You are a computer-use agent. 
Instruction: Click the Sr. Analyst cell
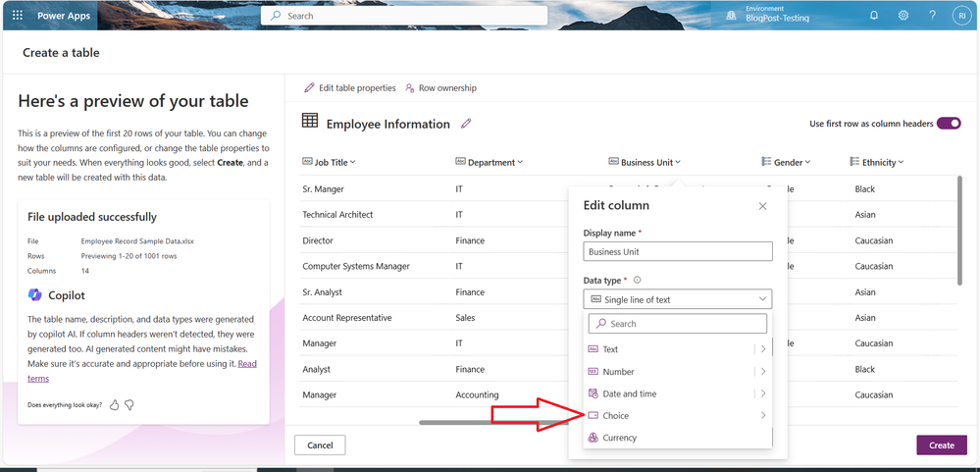tap(323, 292)
